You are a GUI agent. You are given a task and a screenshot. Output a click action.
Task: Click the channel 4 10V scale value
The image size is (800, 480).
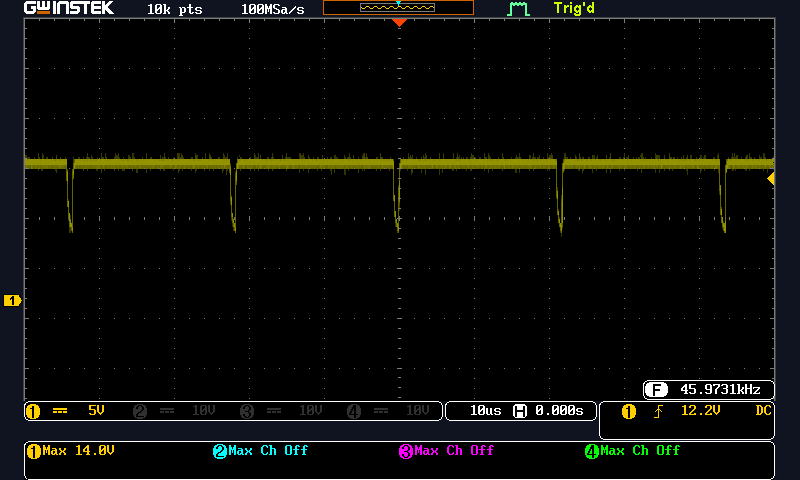point(418,410)
